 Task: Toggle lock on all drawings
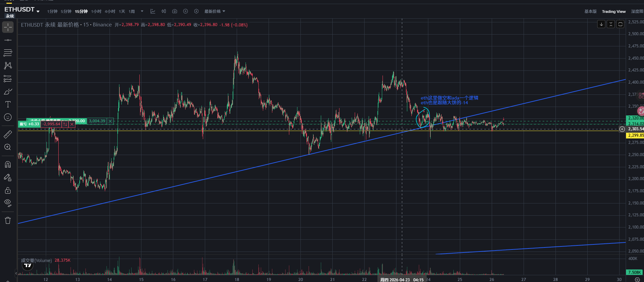point(8,190)
